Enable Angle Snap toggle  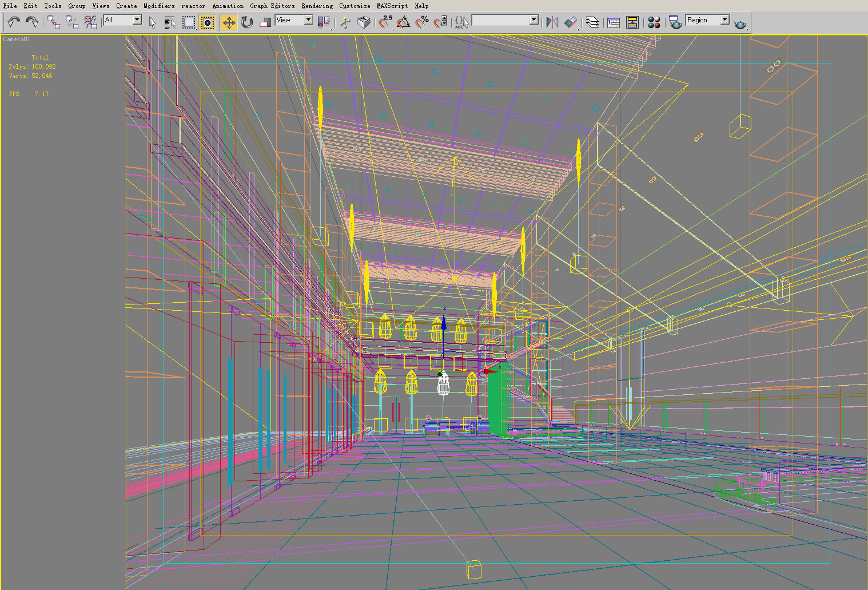coord(403,22)
